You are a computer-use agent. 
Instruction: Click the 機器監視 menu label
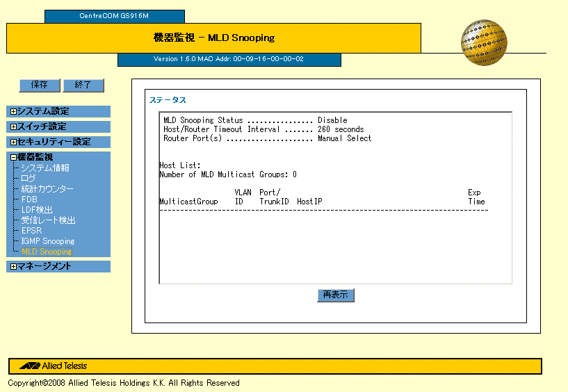coord(35,157)
